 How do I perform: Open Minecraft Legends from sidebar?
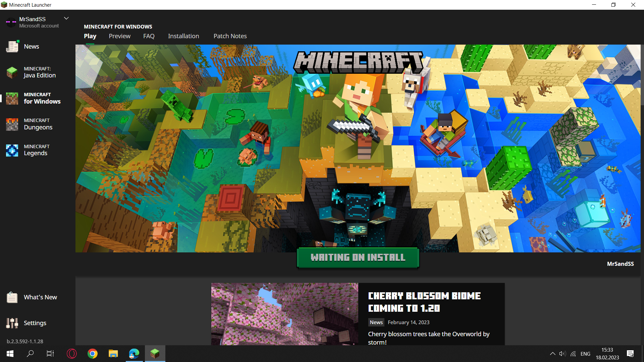[x=12, y=150]
